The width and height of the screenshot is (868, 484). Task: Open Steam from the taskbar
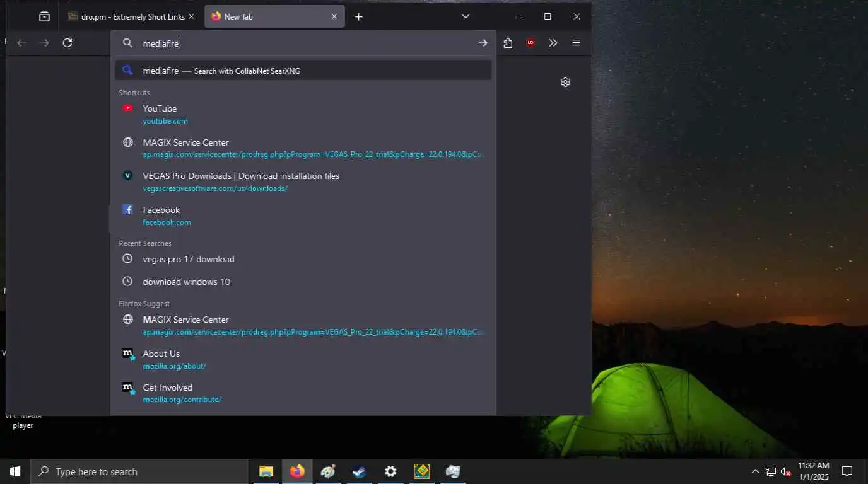[359, 471]
